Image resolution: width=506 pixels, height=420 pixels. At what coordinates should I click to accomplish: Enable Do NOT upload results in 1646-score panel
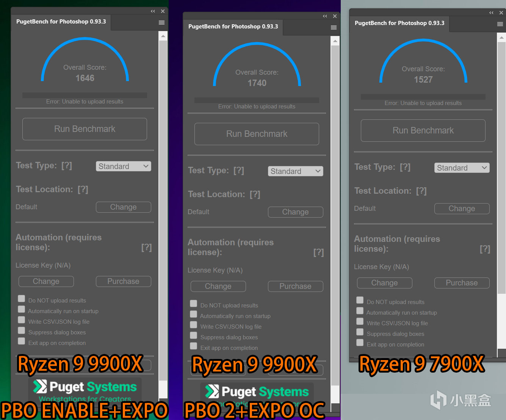[x=22, y=299]
